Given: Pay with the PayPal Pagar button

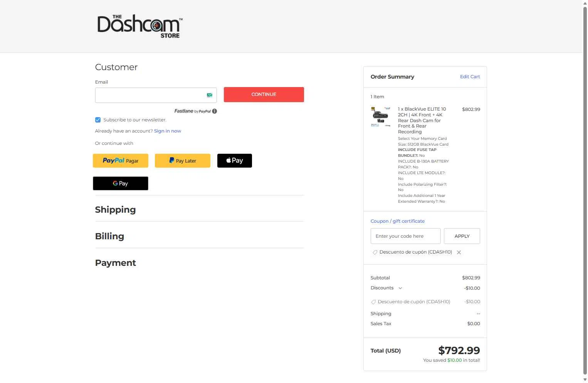Looking at the screenshot, I should [x=121, y=161].
